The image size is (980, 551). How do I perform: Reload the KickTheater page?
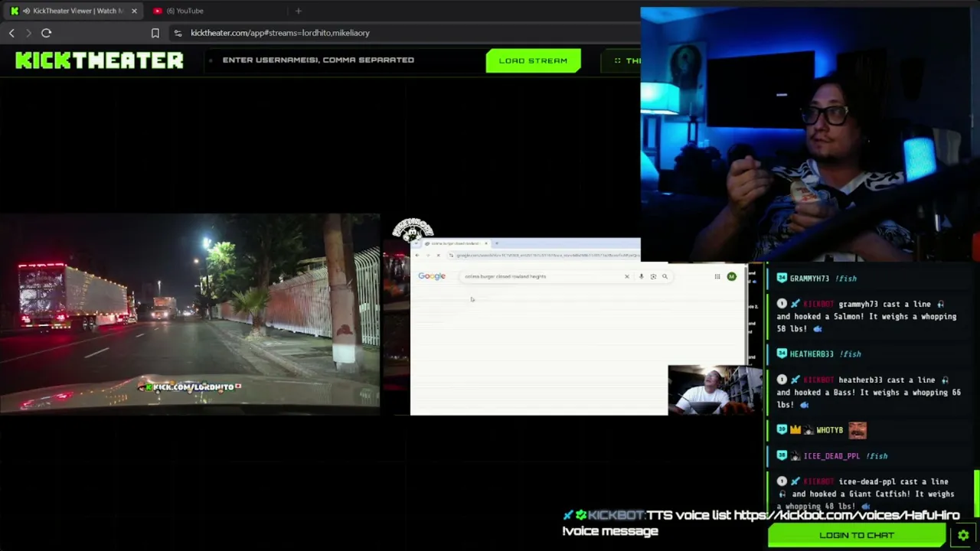pyautogui.click(x=46, y=33)
